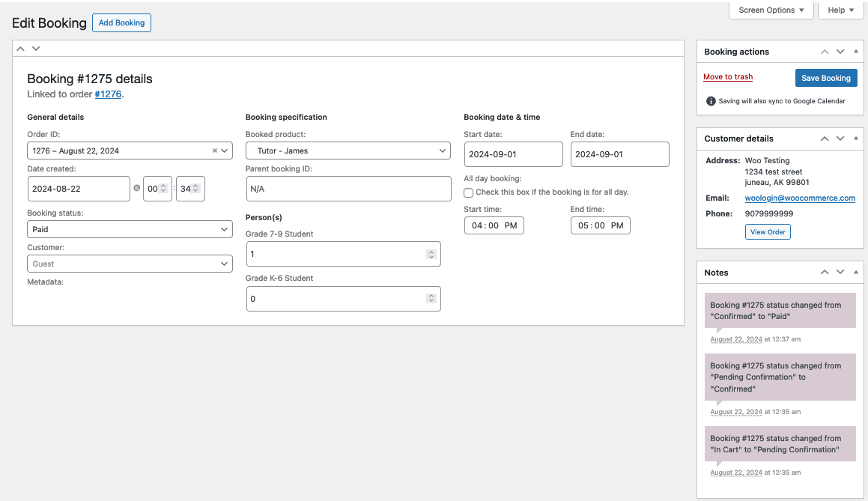Open the Order ID dropdown
Screen dimensions: 868x501
(x=224, y=151)
